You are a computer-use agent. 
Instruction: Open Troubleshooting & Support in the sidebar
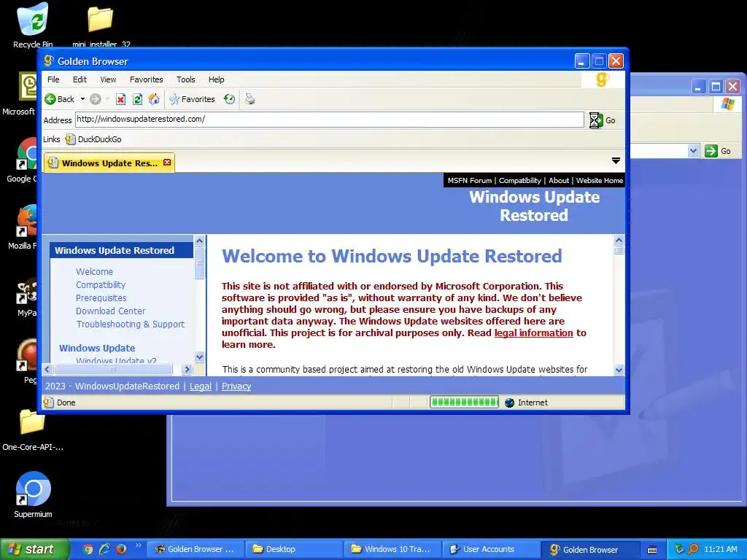click(x=130, y=324)
